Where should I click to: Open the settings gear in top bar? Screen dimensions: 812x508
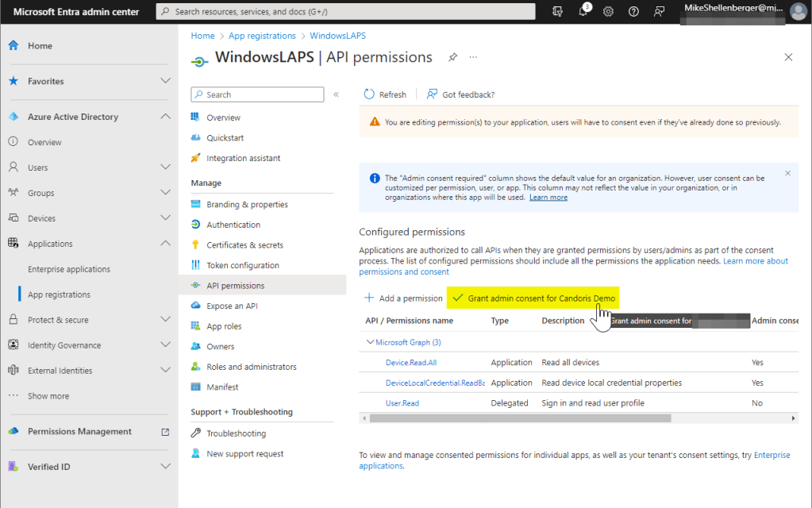click(x=608, y=12)
